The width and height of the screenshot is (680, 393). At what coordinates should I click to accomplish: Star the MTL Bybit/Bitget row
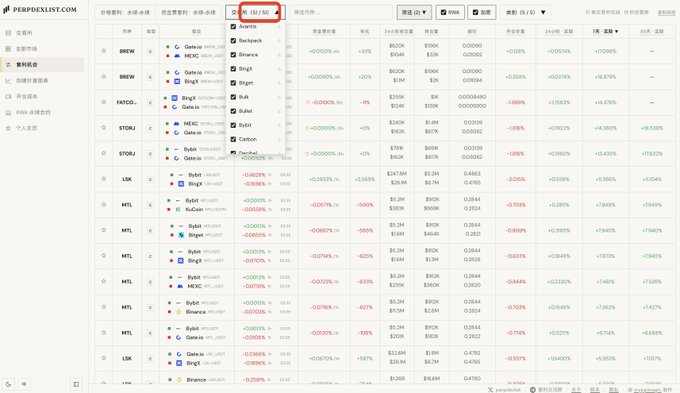point(104,230)
